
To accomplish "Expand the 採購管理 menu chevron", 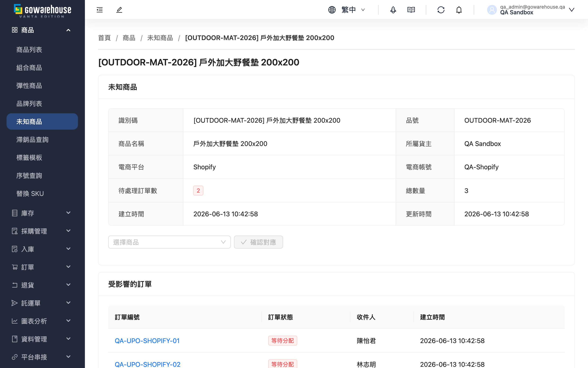I will tap(69, 231).
